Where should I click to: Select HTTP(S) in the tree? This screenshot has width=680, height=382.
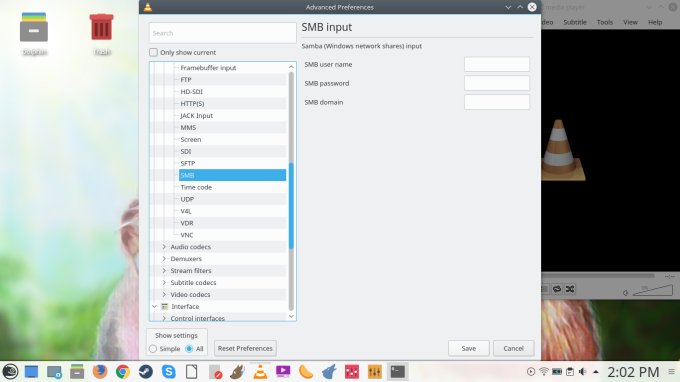click(x=192, y=104)
